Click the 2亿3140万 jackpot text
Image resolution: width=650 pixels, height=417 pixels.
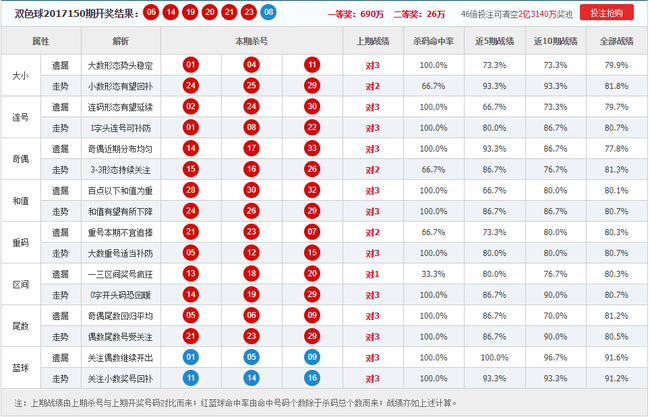[536, 15]
